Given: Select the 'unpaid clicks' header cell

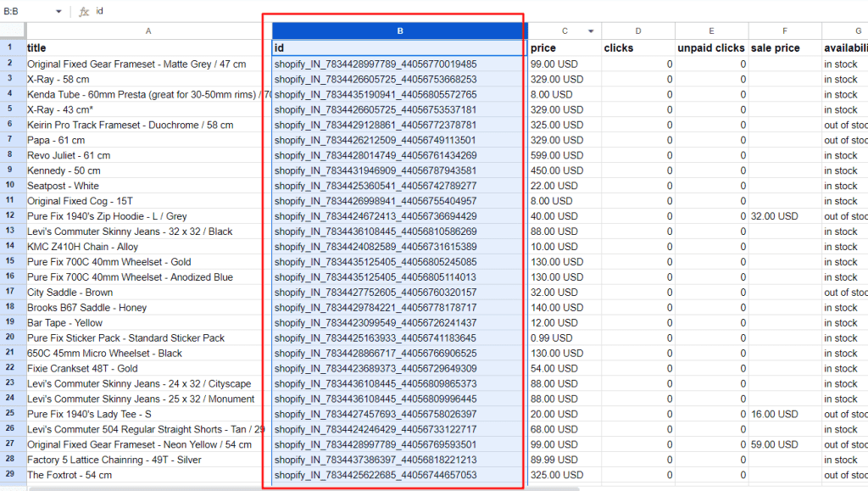Looking at the screenshot, I should pyautogui.click(x=711, y=47).
